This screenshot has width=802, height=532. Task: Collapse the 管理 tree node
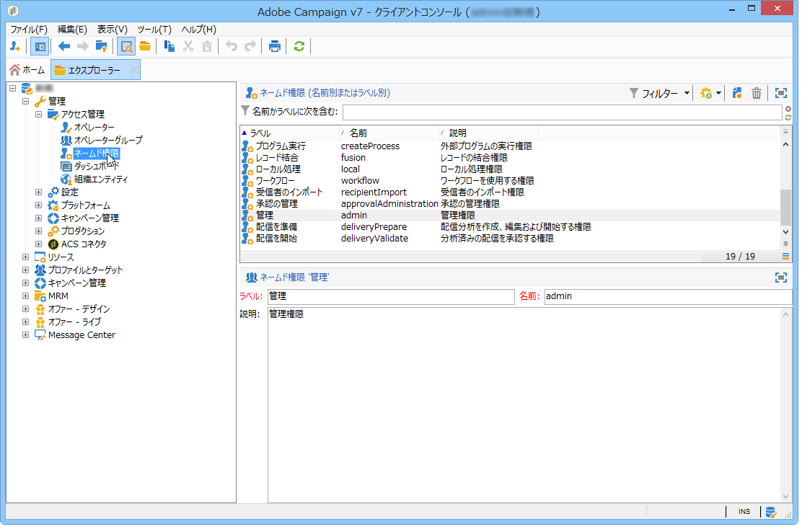point(25,101)
